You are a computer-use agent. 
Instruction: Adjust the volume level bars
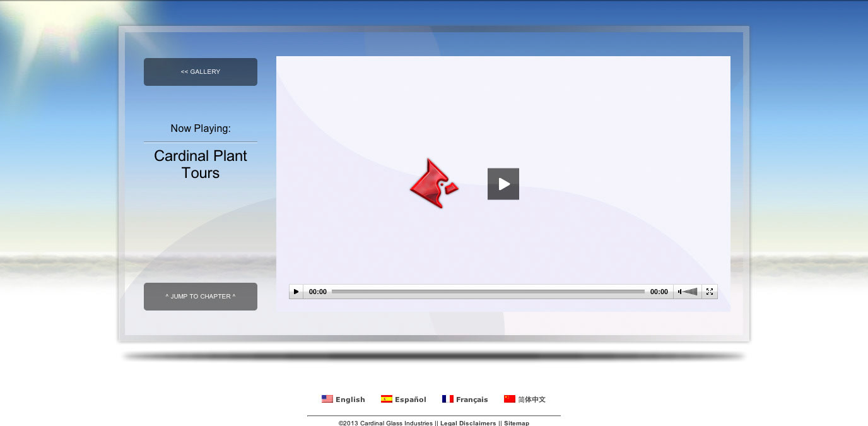tap(688, 292)
